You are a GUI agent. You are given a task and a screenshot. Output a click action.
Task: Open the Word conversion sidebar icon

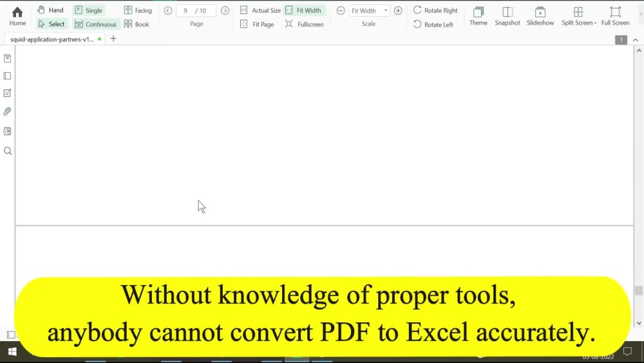7,131
